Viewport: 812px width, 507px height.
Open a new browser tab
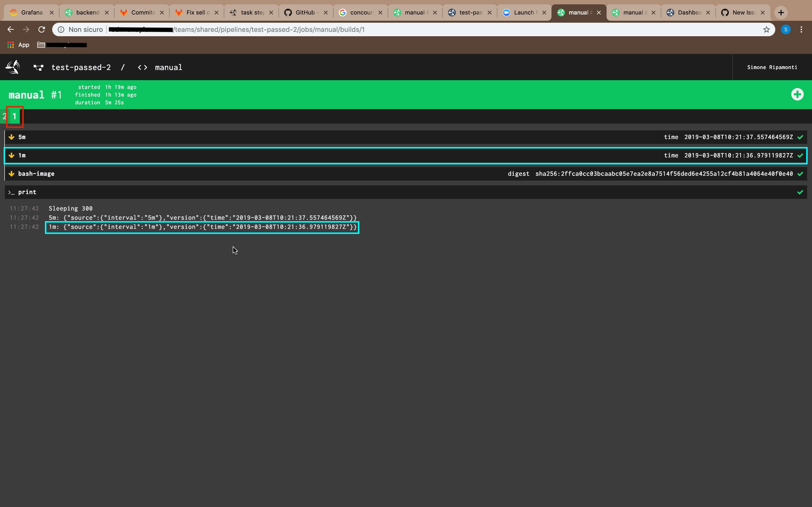tap(781, 13)
